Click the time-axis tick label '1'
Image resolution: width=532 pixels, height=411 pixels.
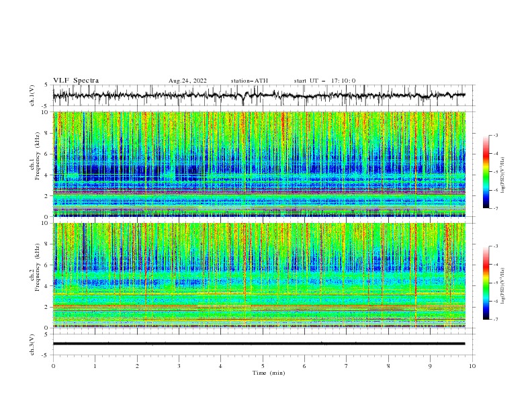[x=95, y=366]
